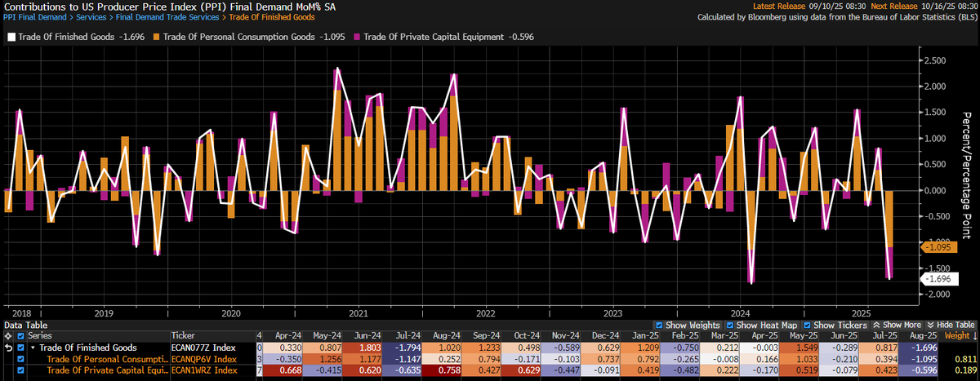Image resolution: width=980 pixels, height=381 pixels.
Task: Collapse the Trade Of Finished Goods tree row
Action: (x=31, y=348)
